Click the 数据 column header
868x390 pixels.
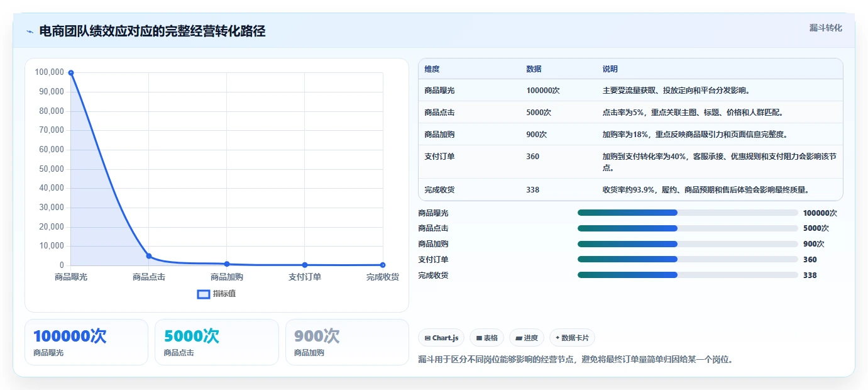point(534,69)
